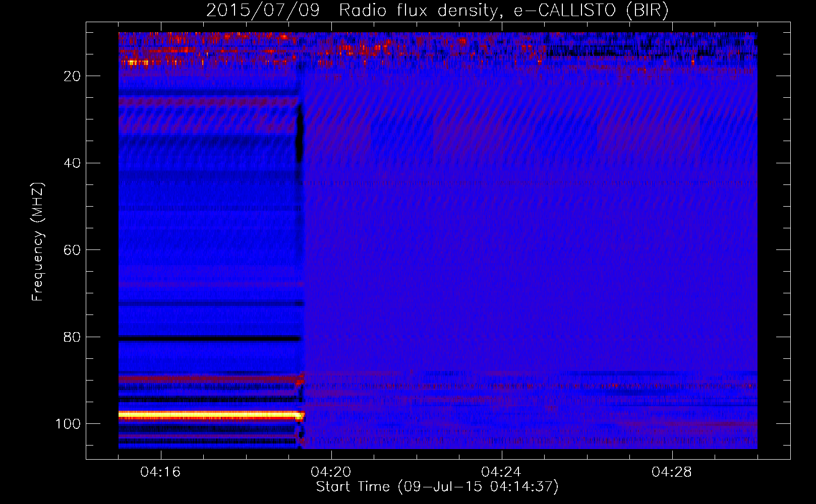Image resolution: width=816 pixels, height=504 pixels.
Task: Click the 'Frequency (MHZ)' axis label
Action: pyautogui.click(x=38, y=242)
